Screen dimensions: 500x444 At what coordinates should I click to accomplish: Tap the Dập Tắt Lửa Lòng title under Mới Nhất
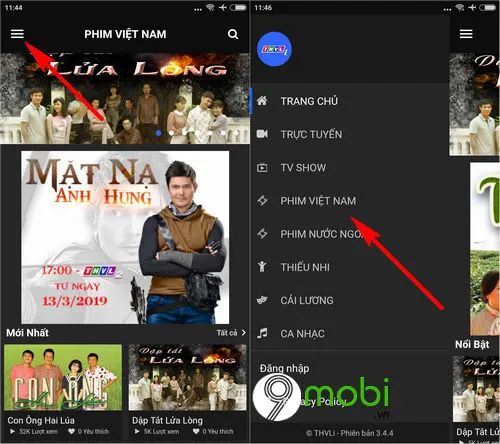pyautogui.click(x=167, y=420)
